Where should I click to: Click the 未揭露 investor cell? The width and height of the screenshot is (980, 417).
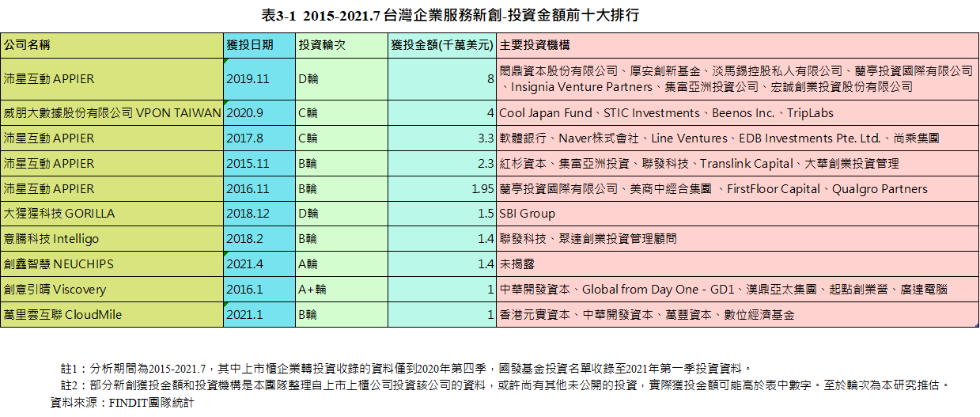pos(738,264)
